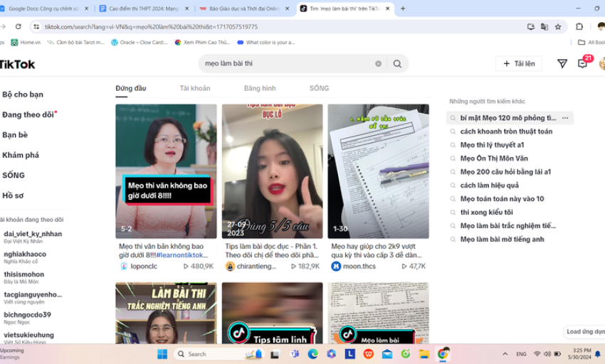Viewport: 605px width, 364px height.
Task: Open followed account dai_viet_ky_nhhan
Action: [33, 237]
